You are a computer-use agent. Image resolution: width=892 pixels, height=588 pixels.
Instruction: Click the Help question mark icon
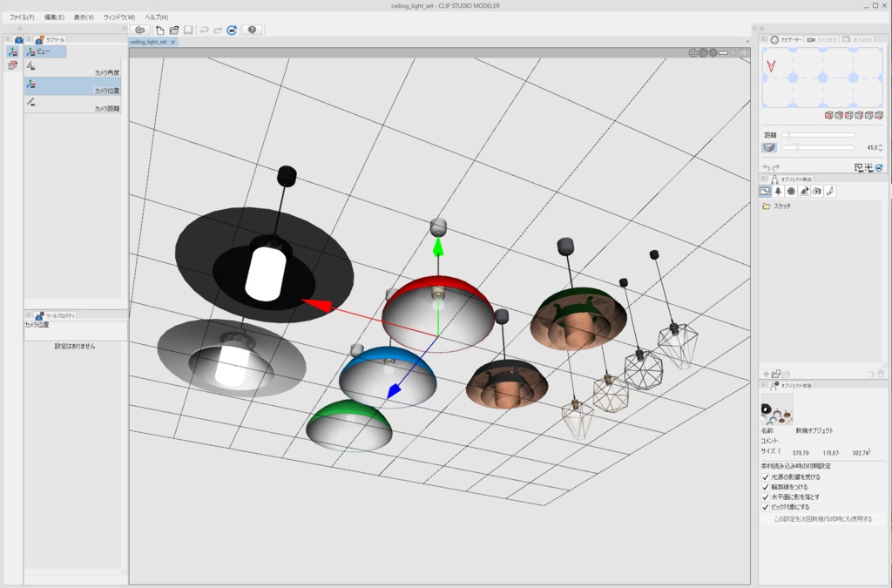click(x=253, y=30)
